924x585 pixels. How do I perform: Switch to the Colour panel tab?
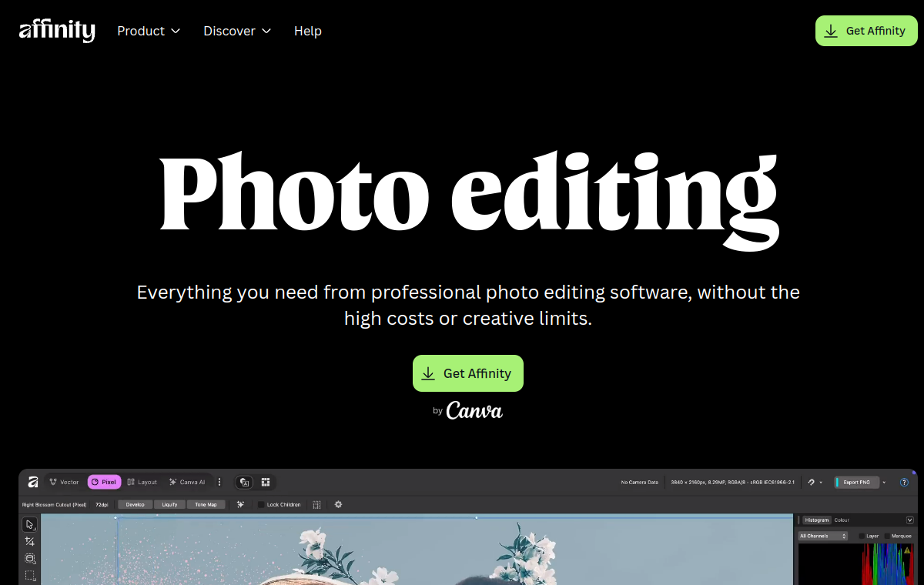click(x=842, y=520)
